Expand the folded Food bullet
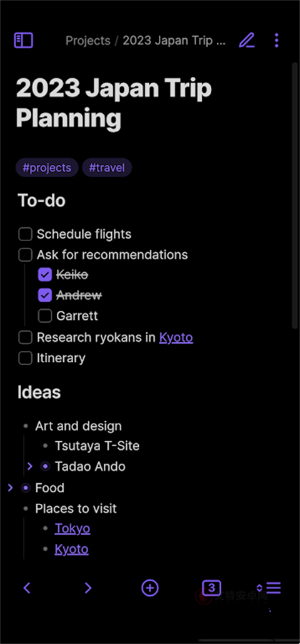Viewport: 300px width, 644px height. [x=11, y=488]
